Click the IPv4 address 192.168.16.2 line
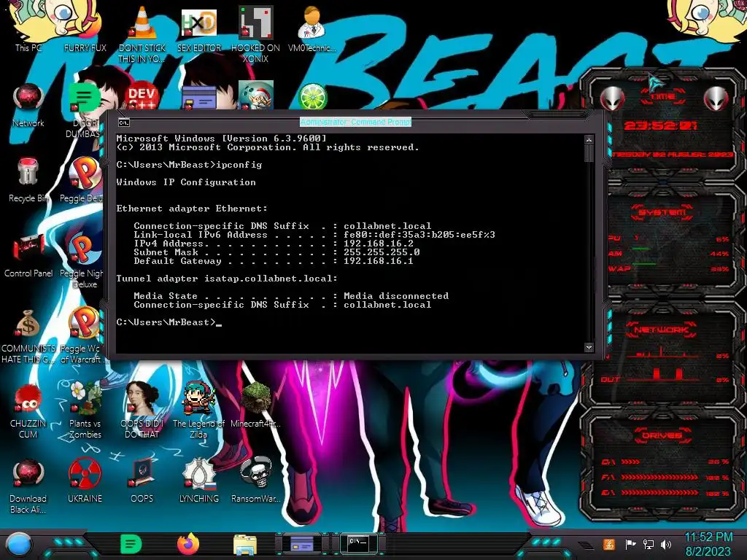747x560 pixels. [x=274, y=244]
